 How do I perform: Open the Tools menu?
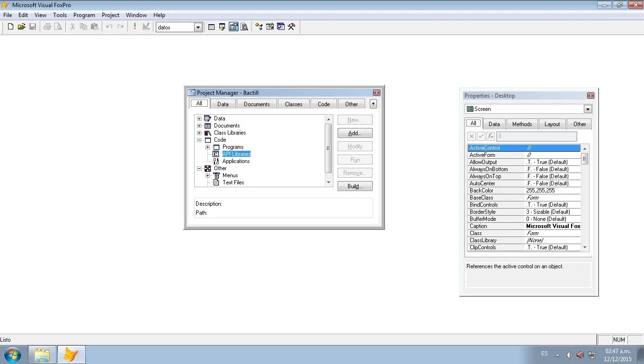click(x=60, y=15)
